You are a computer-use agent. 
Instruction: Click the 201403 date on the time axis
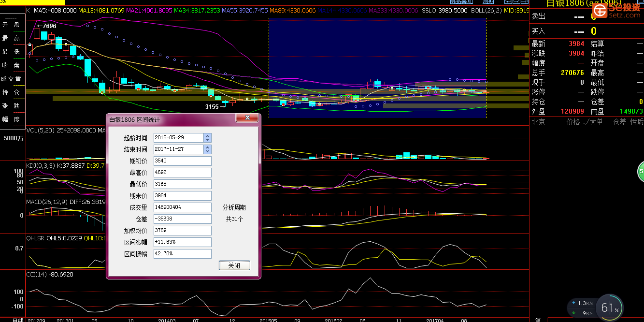click(167, 320)
